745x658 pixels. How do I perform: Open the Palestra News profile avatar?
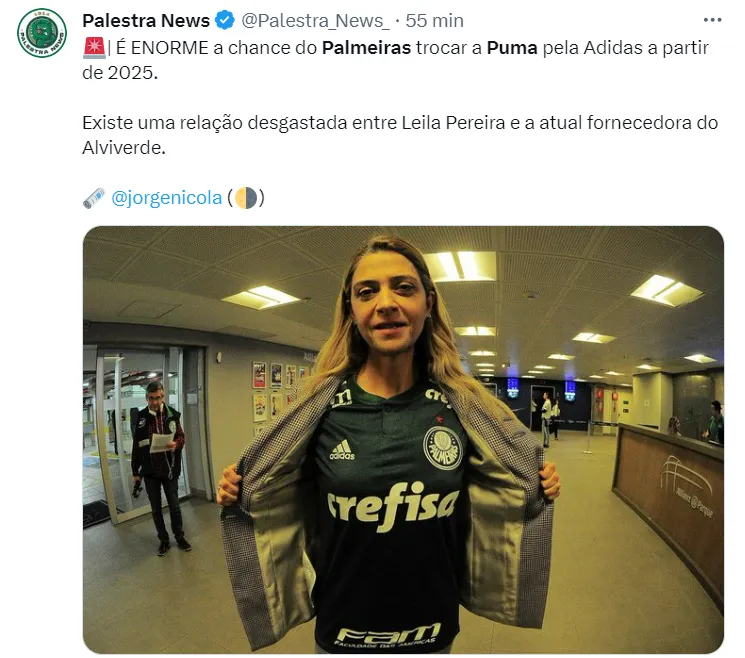[42, 33]
